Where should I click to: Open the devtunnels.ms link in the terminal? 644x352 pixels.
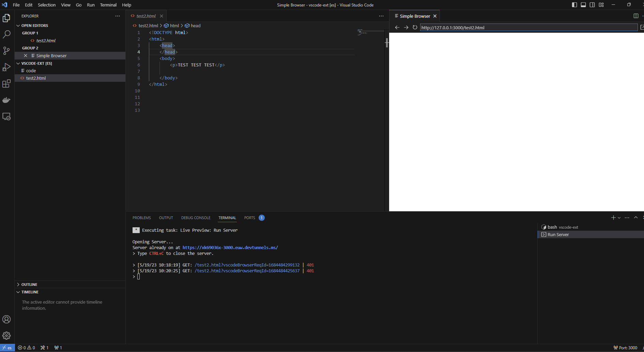230,247
